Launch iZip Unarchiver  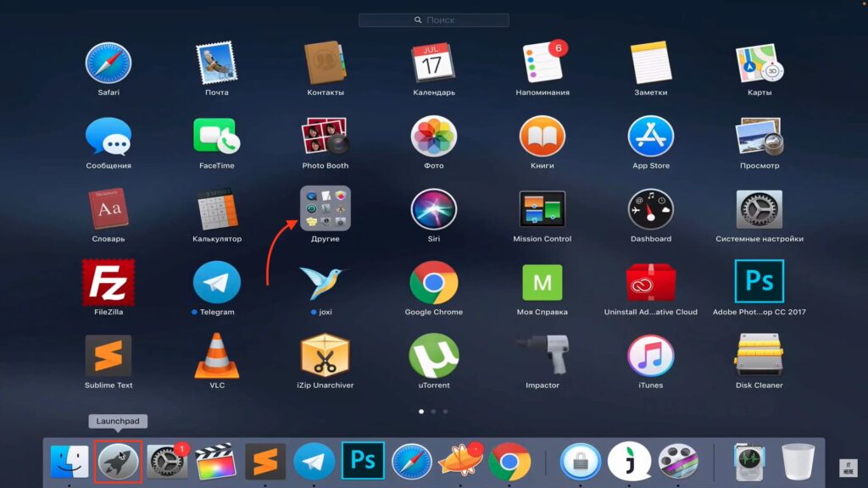pos(325,355)
